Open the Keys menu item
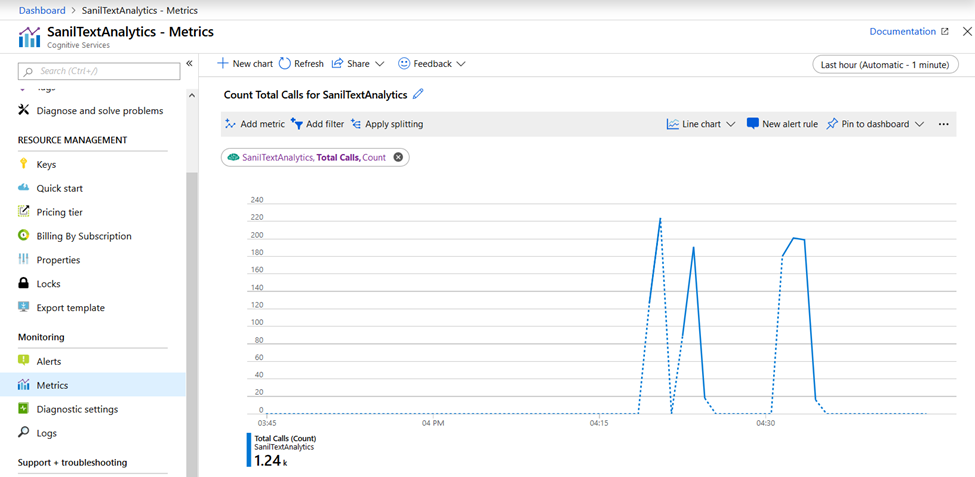975x477 pixels. point(46,165)
